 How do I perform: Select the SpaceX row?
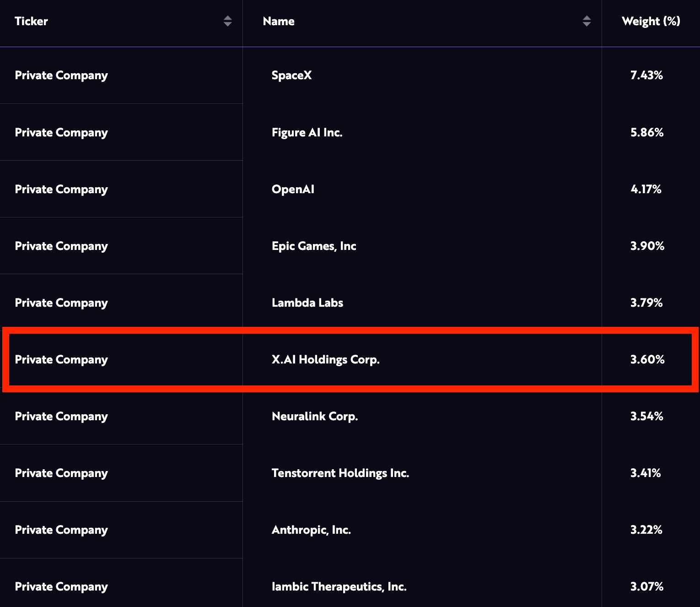(x=291, y=76)
